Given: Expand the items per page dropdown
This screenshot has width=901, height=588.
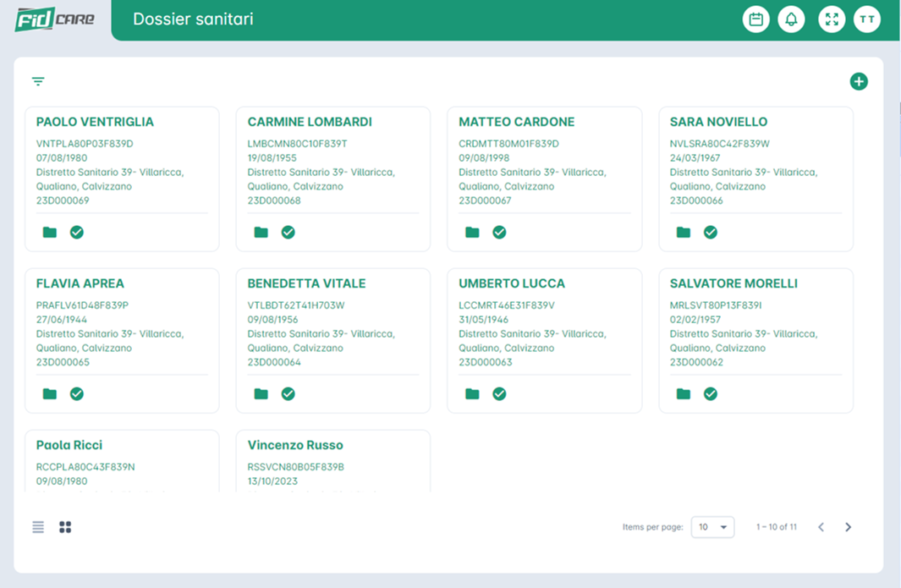Looking at the screenshot, I should coord(712,527).
